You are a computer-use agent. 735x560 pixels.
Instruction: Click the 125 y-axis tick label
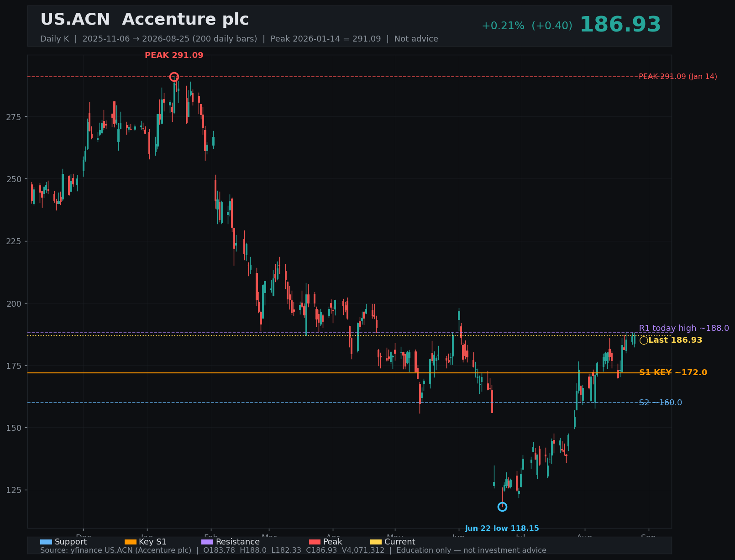pos(14,490)
